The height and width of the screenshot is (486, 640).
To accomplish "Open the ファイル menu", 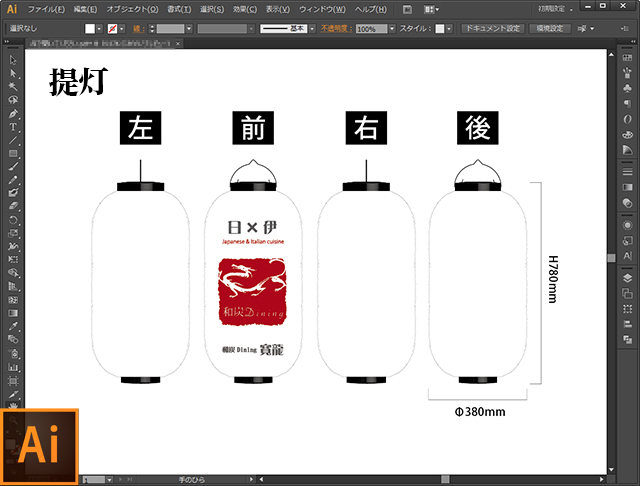I will click(45, 9).
